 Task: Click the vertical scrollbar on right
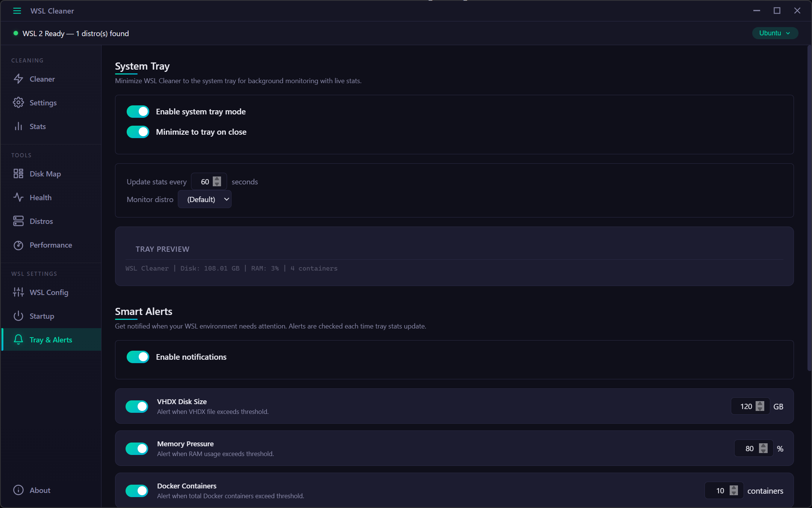coord(809,207)
